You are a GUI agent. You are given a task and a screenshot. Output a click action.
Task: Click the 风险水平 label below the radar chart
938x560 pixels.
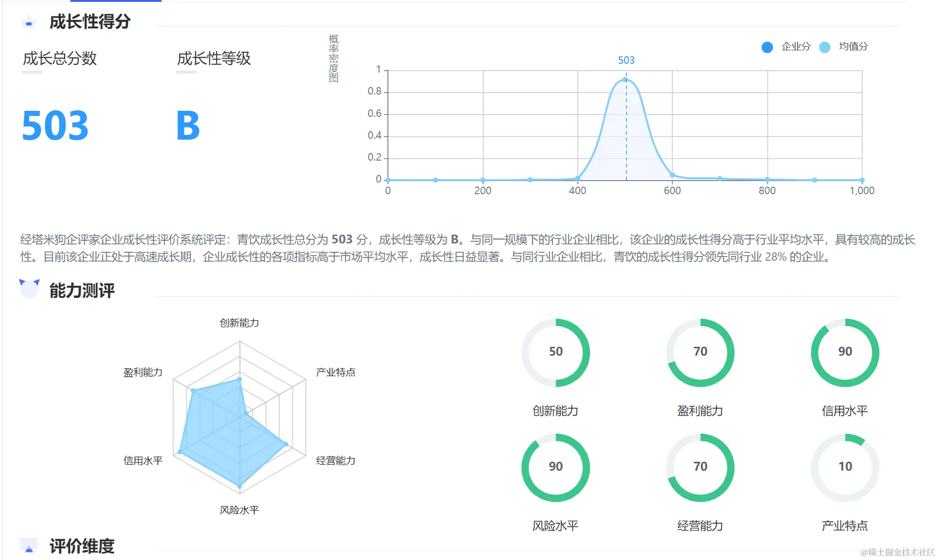click(x=239, y=510)
